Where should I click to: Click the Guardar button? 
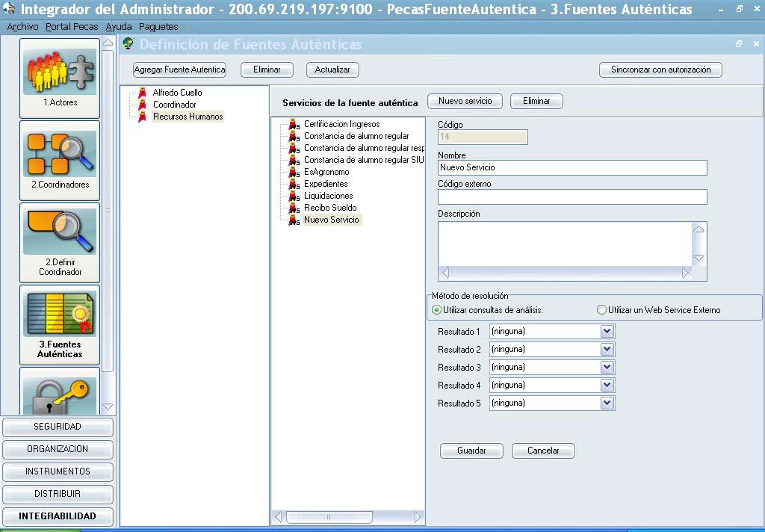click(471, 451)
